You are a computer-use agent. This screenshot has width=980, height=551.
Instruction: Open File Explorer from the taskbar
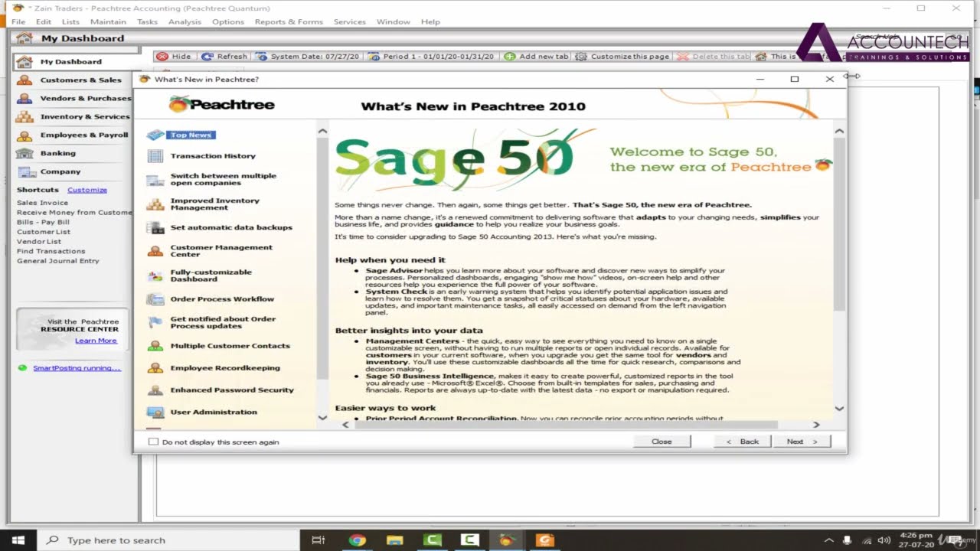tap(394, 540)
